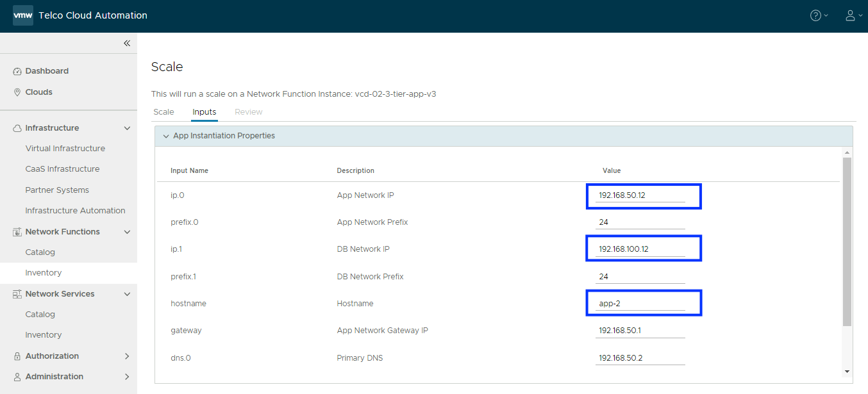Click the scroll down arrow in properties list
This screenshot has width=868, height=394.
click(x=847, y=371)
